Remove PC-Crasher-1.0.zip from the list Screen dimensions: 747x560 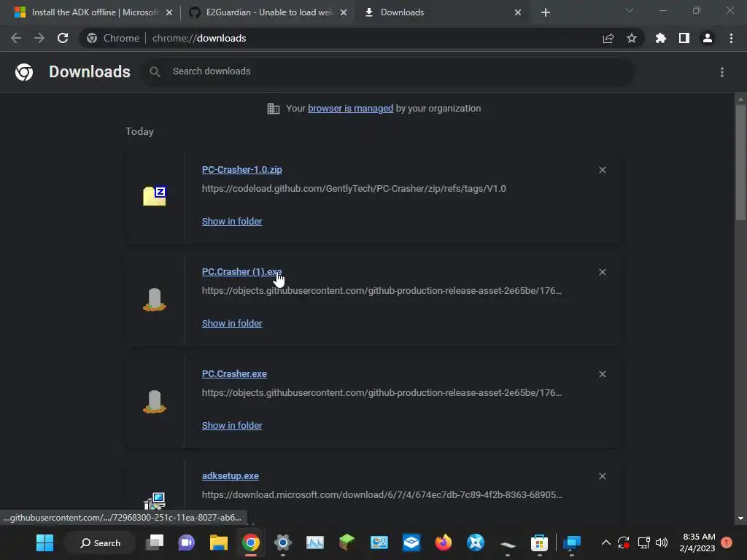click(602, 170)
